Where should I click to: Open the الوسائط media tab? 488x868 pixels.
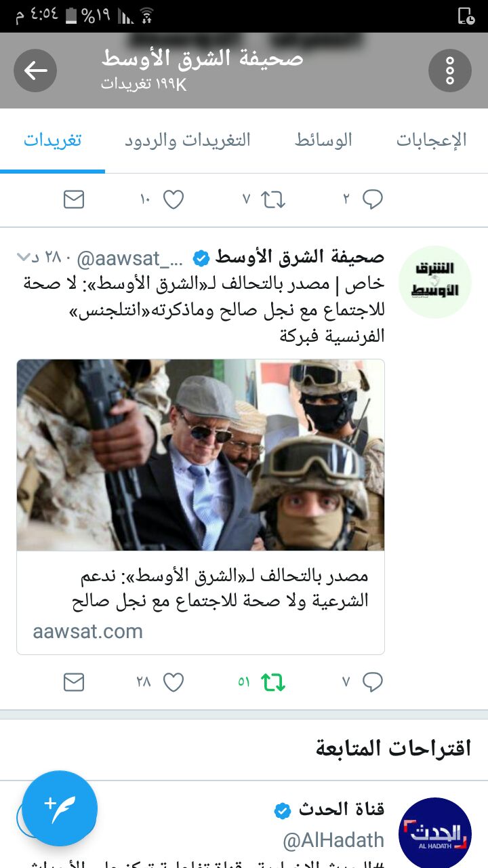click(x=323, y=140)
